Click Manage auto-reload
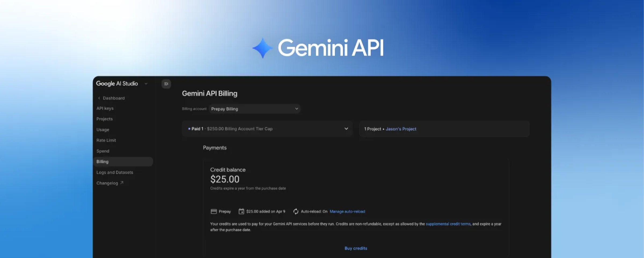 point(347,212)
